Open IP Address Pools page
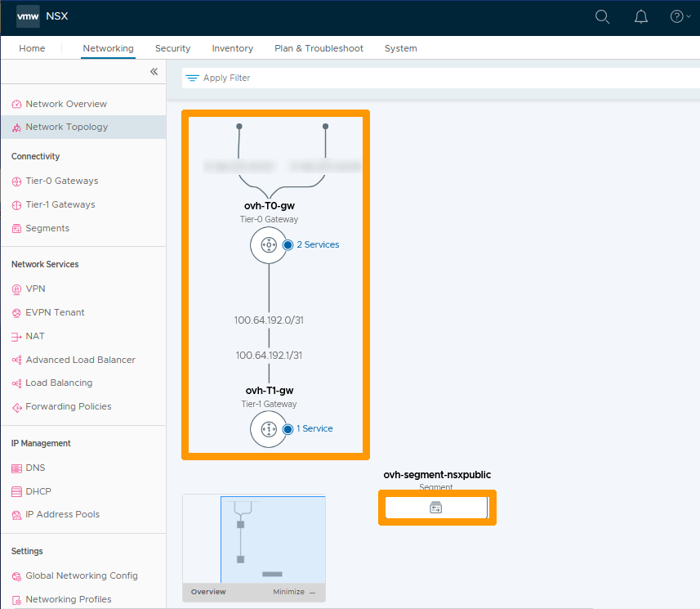 [x=62, y=514]
